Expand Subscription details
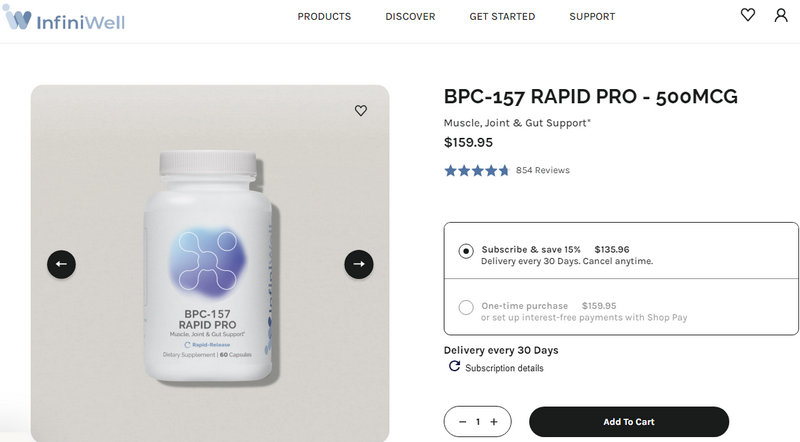Image resolution: width=800 pixels, height=442 pixels. pyautogui.click(x=505, y=368)
